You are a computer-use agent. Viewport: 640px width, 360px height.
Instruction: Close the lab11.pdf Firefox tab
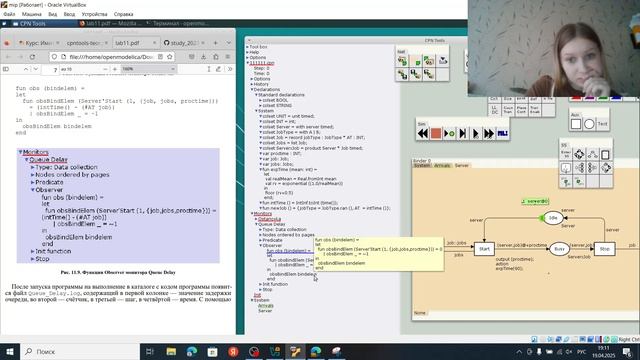154,43
